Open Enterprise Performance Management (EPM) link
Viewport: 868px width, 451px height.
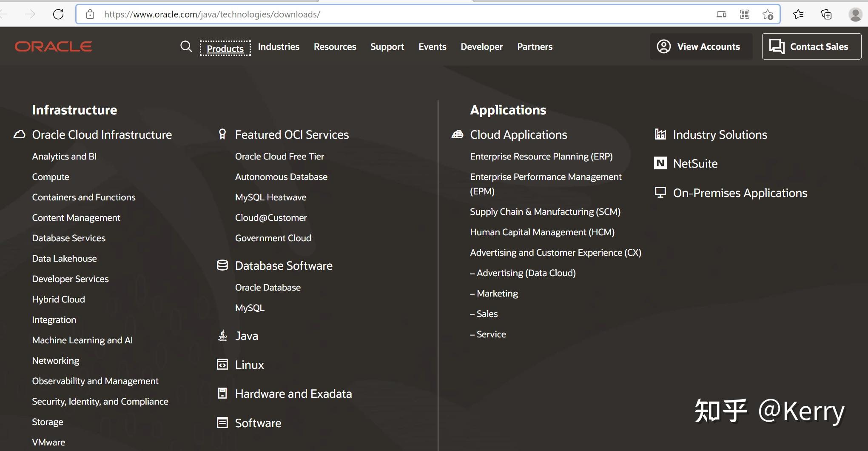tap(546, 184)
